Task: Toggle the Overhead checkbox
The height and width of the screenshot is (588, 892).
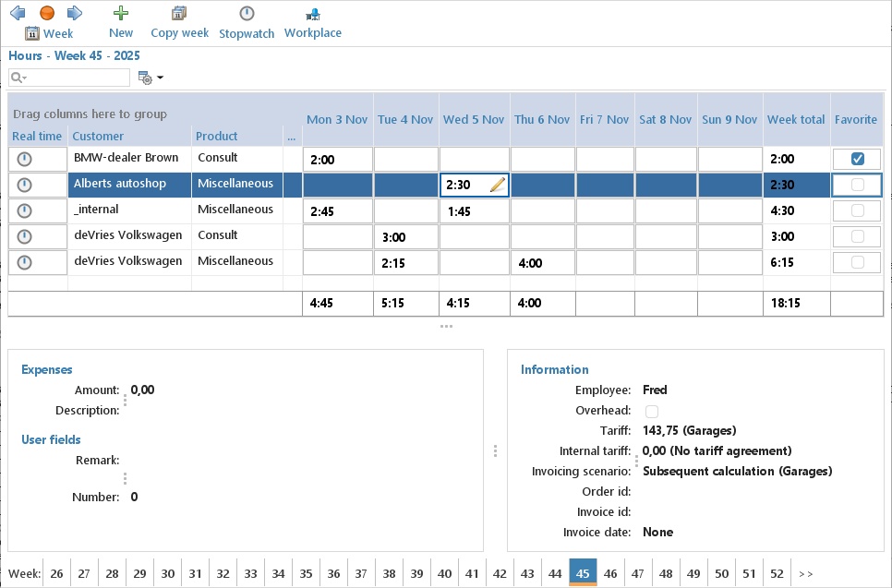Action: (x=652, y=411)
